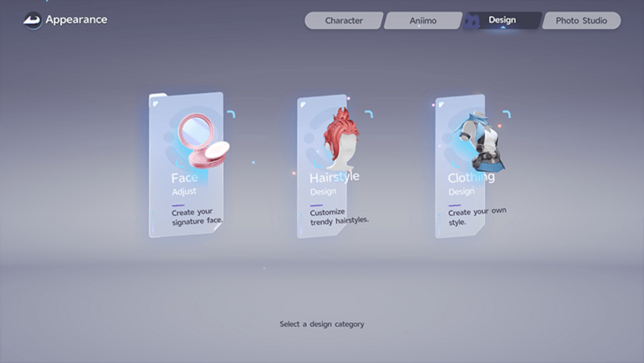644x363 pixels.
Task: Select the Clothing Design card
Action: coord(460,166)
